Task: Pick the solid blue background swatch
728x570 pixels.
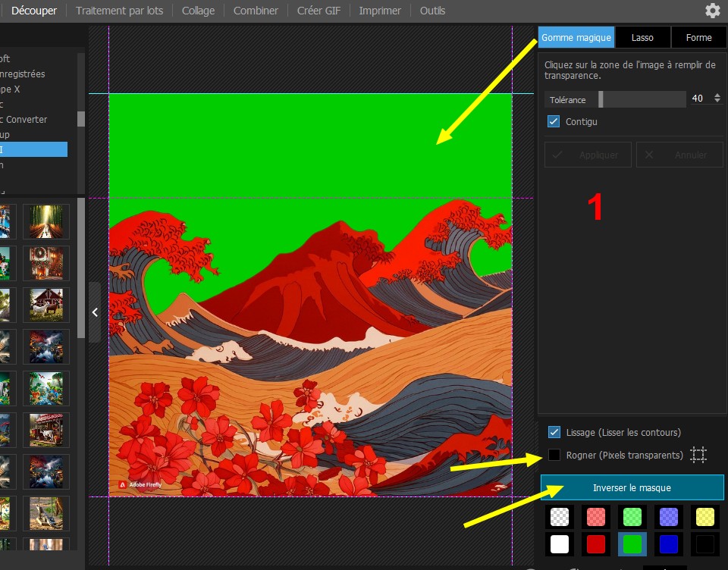Action: pyautogui.click(x=669, y=544)
